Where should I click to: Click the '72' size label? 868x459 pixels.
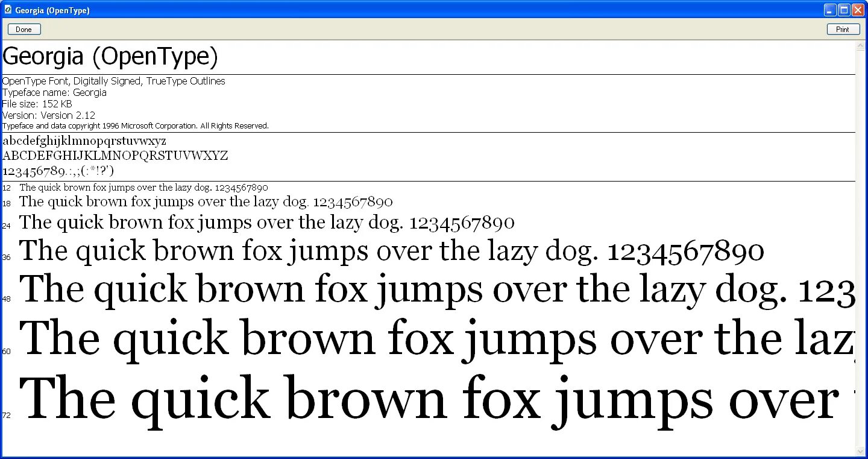7,416
